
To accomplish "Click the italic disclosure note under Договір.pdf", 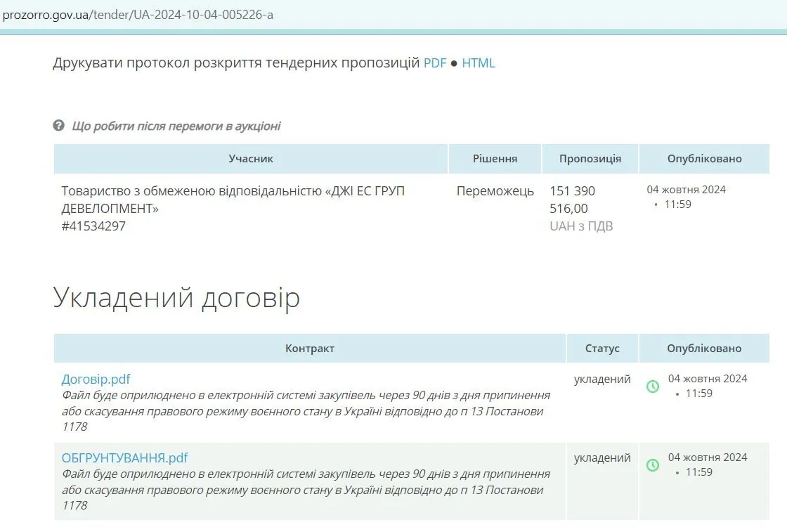I will tap(306, 411).
